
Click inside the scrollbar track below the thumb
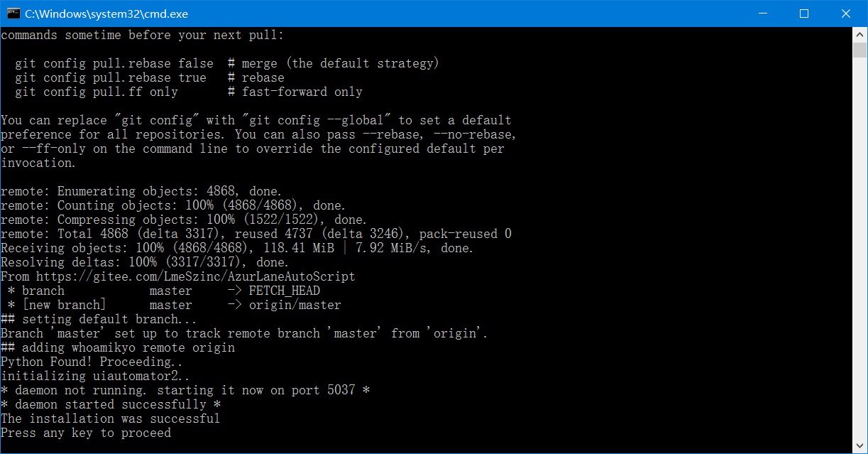(860, 213)
